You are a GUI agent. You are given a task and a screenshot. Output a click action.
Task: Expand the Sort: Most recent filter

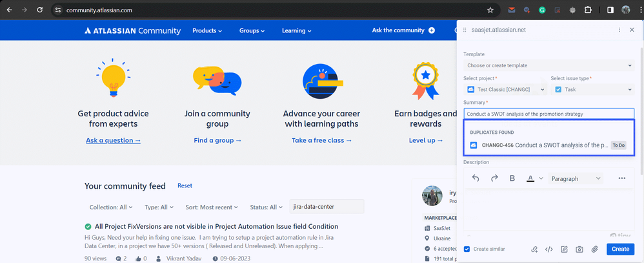(x=212, y=207)
